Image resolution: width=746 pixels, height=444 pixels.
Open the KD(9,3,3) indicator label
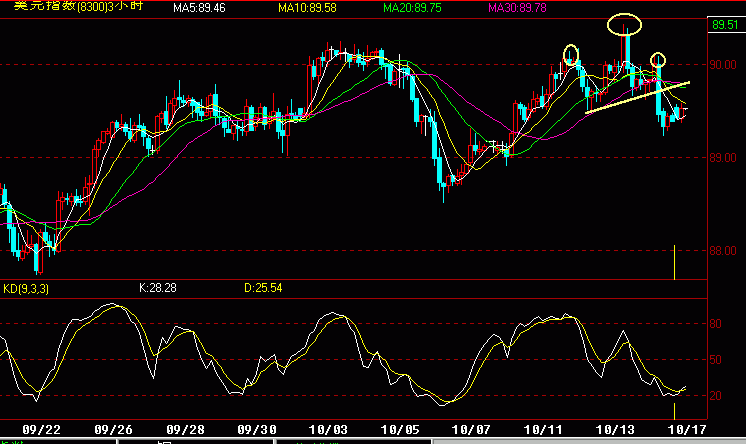coord(26,289)
